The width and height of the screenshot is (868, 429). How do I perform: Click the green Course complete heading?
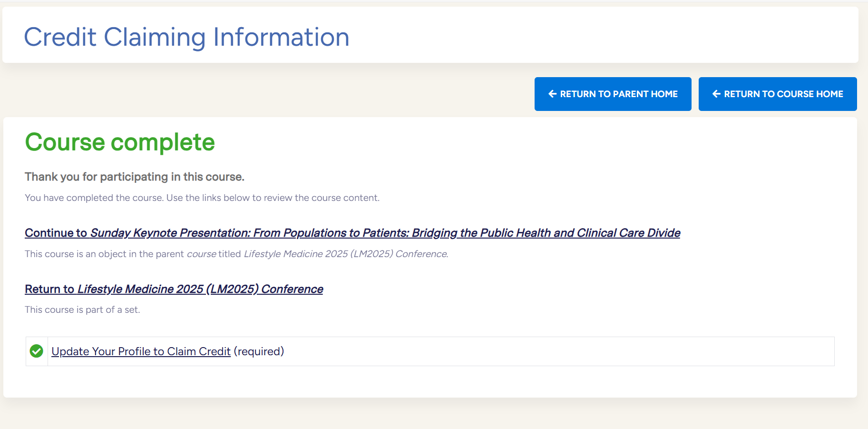coord(120,142)
